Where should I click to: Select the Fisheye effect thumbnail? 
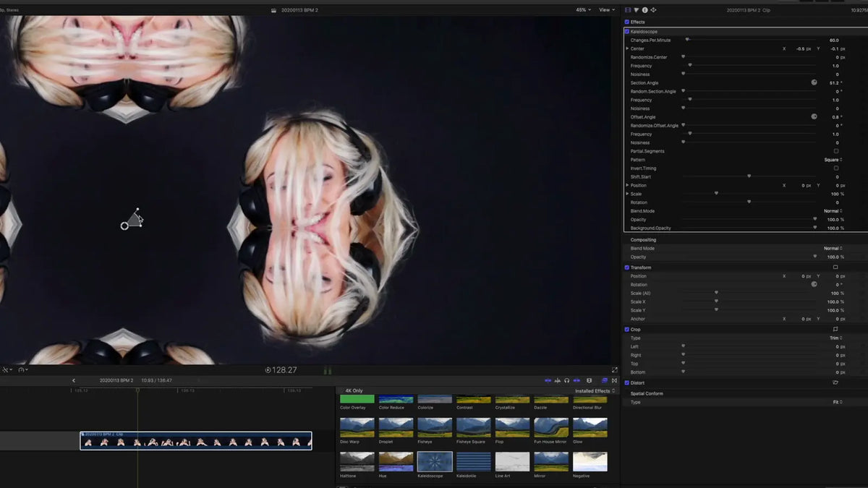point(435,427)
